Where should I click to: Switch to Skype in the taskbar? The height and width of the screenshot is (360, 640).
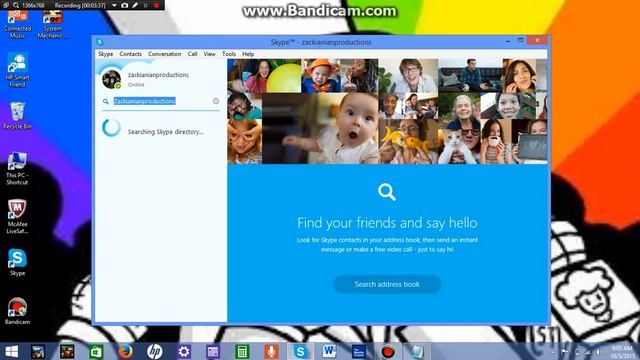click(300, 351)
